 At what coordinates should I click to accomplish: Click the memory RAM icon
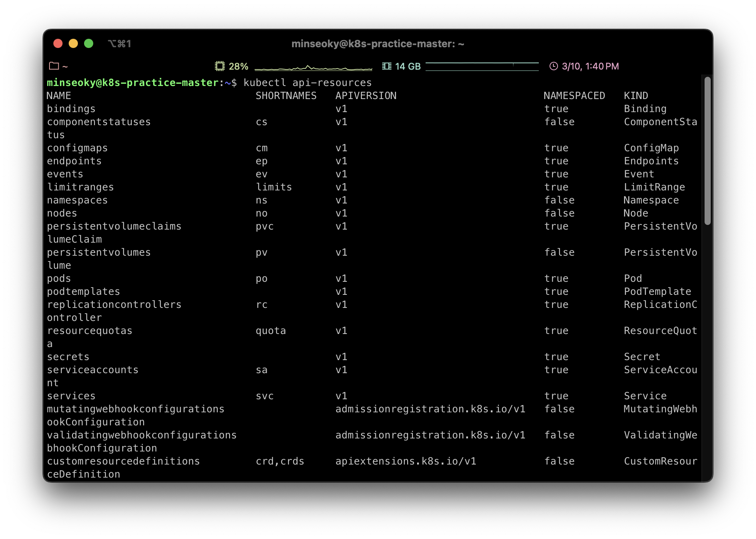(386, 66)
